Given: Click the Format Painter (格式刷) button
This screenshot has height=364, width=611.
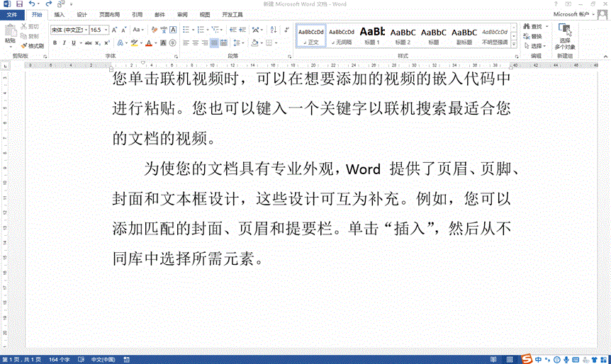Looking at the screenshot, I should [33, 46].
